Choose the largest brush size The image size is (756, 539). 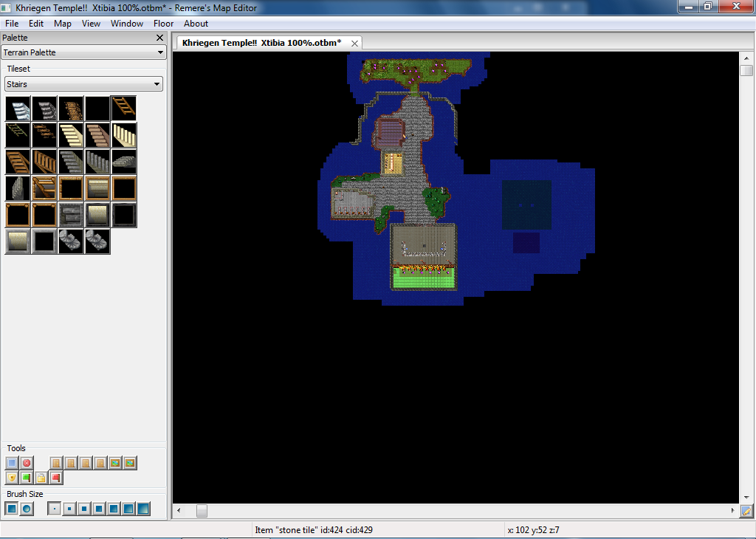[x=143, y=509]
